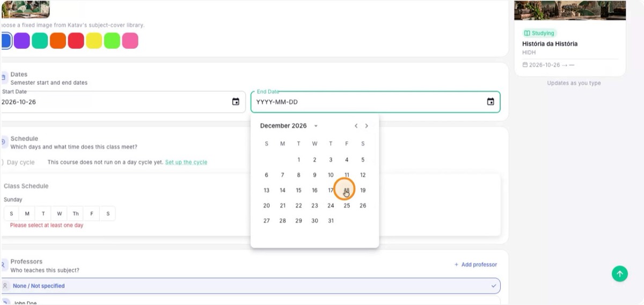Toggle the Day cycle radio option
Screen dimensions: 644x305
[x=2, y=162]
